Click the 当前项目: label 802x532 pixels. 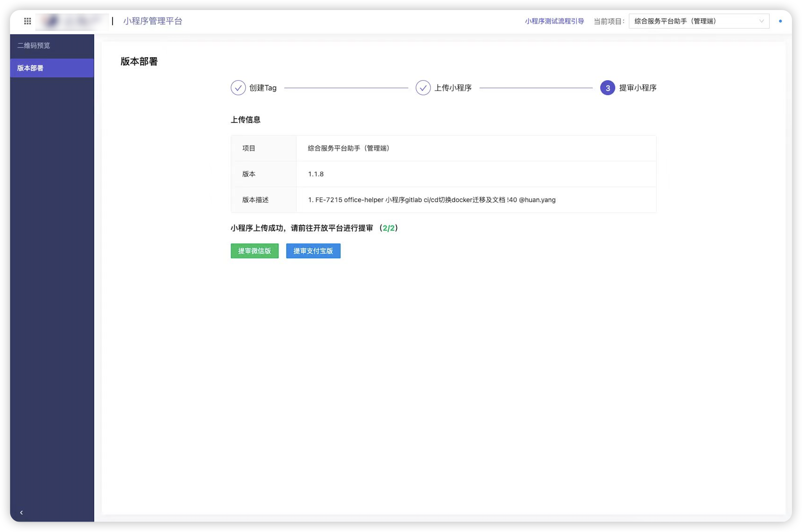609,21
